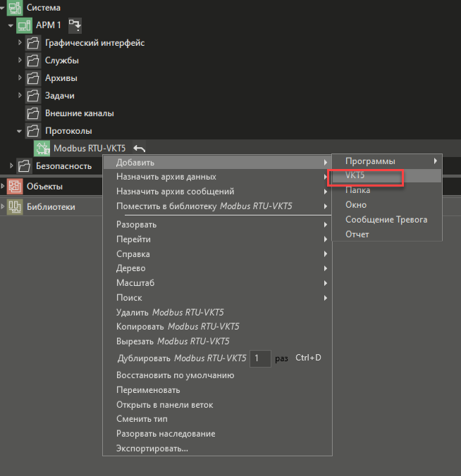Expand the Безопасность tree node
The image size is (461, 476).
click(11, 166)
